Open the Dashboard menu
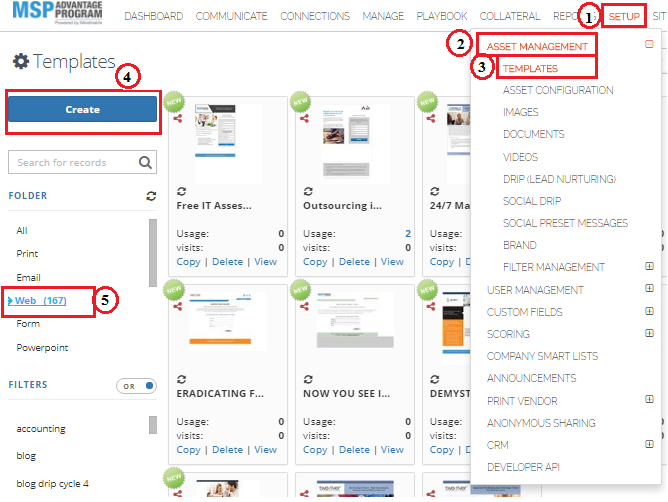Screen dimensions: 668x502 pyautogui.click(x=153, y=16)
